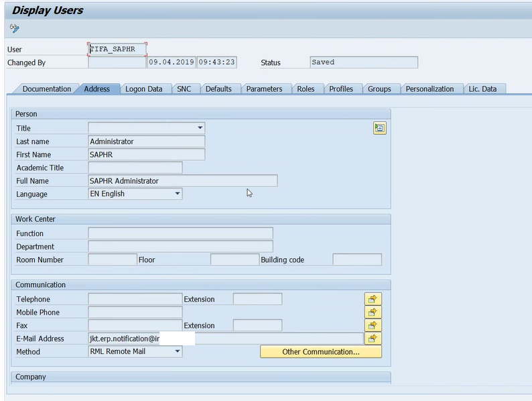Click the Last name field with Administrator
Viewport: 532px width, 401px height.
pyautogui.click(x=147, y=141)
